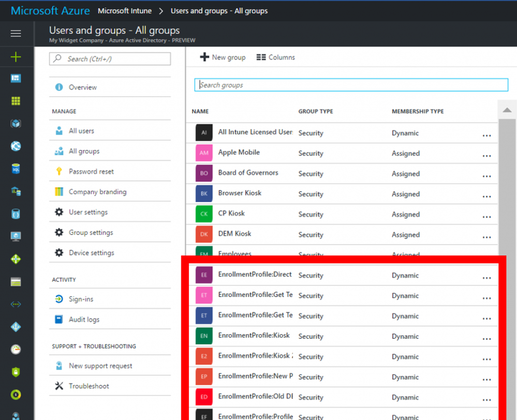This screenshot has width=517, height=420.
Task: Click the gauge Monitor icon in the left rail
Action: [16, 349]
